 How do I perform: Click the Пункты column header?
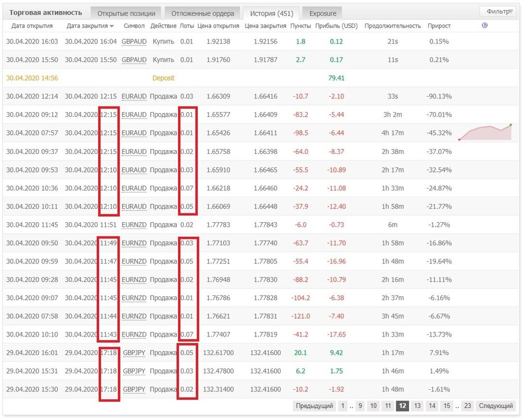point(300,26)
